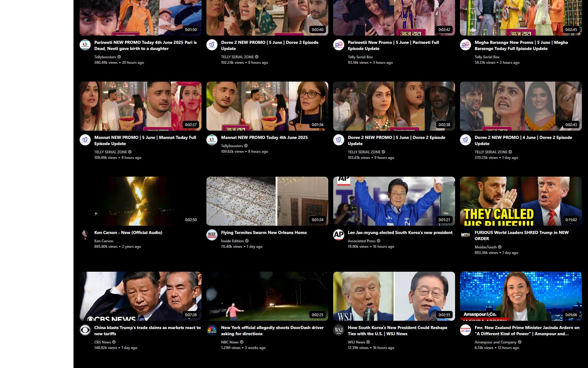Open title Flying Termites Swarm New Orleans Home
588x368 pixels.
264,232
